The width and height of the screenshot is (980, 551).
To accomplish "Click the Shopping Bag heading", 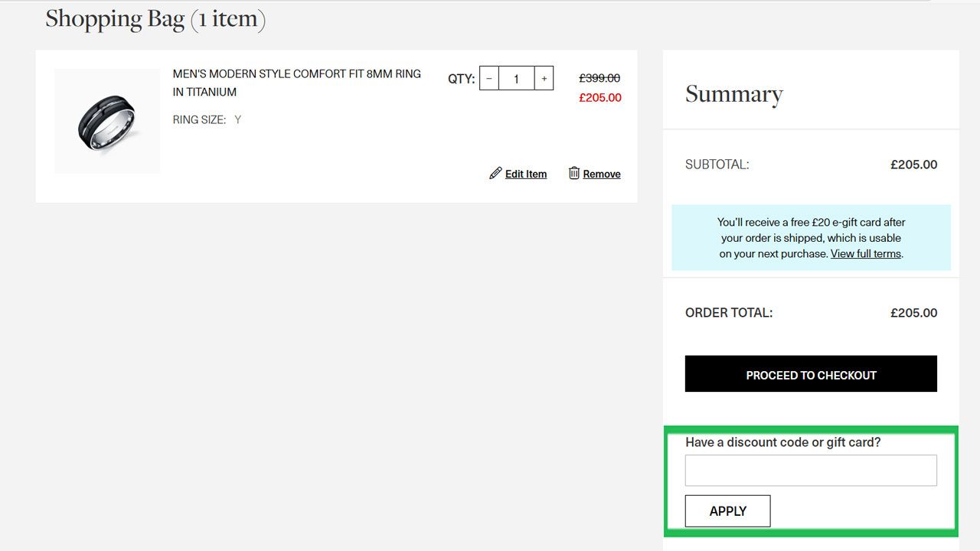I will (x=155, y=18).
